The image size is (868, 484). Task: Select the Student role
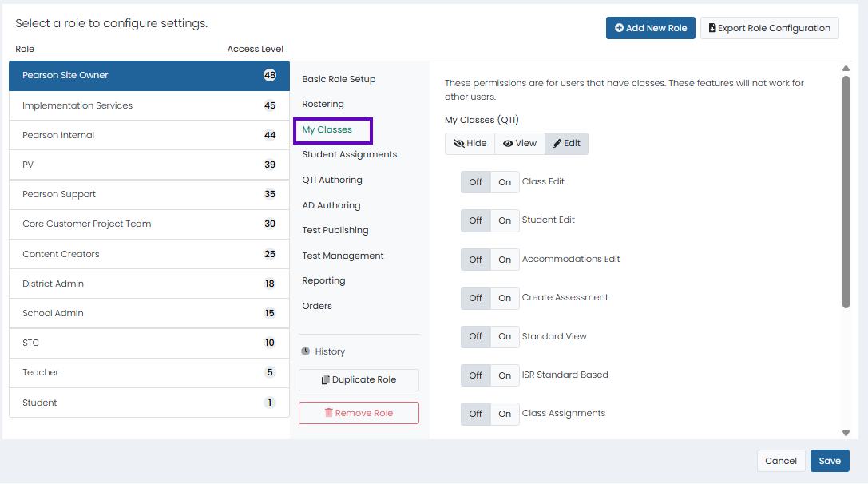tap(149, 403)
